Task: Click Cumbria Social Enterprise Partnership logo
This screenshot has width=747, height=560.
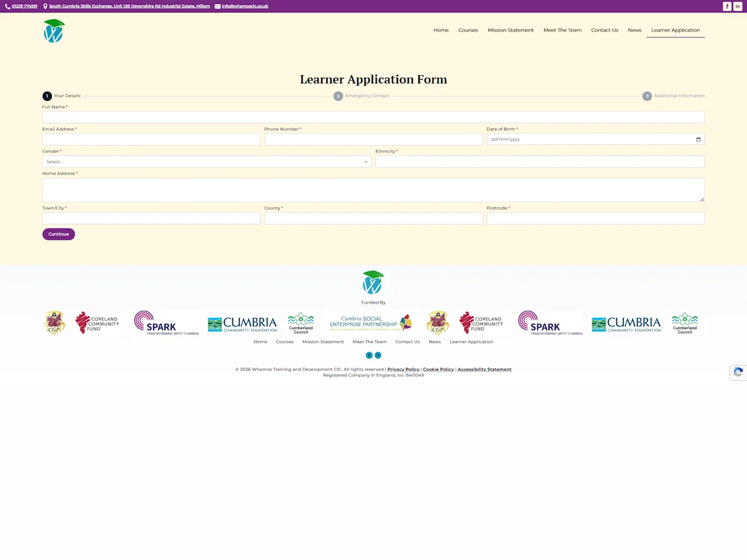Action: click(371, 322)
